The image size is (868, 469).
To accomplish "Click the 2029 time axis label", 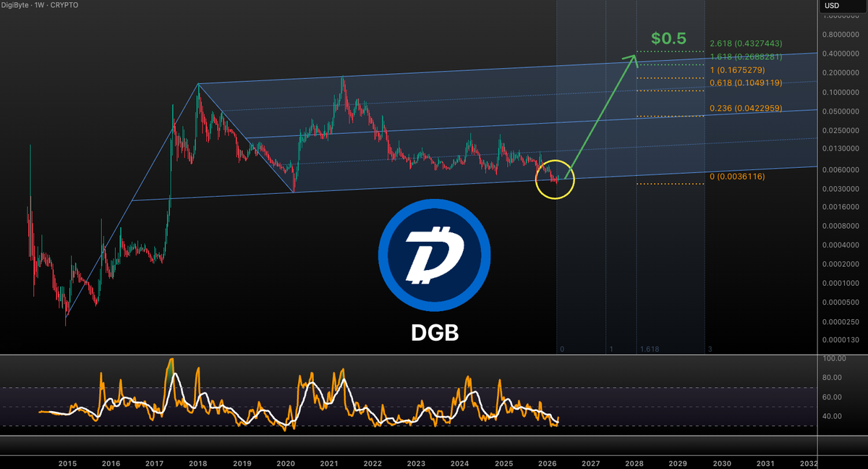I will (678, 462).
